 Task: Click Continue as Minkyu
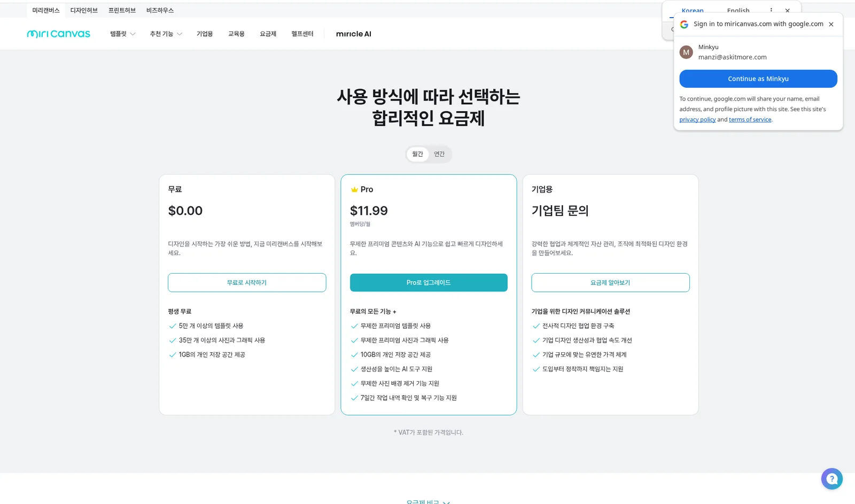[x=758, y=79]
